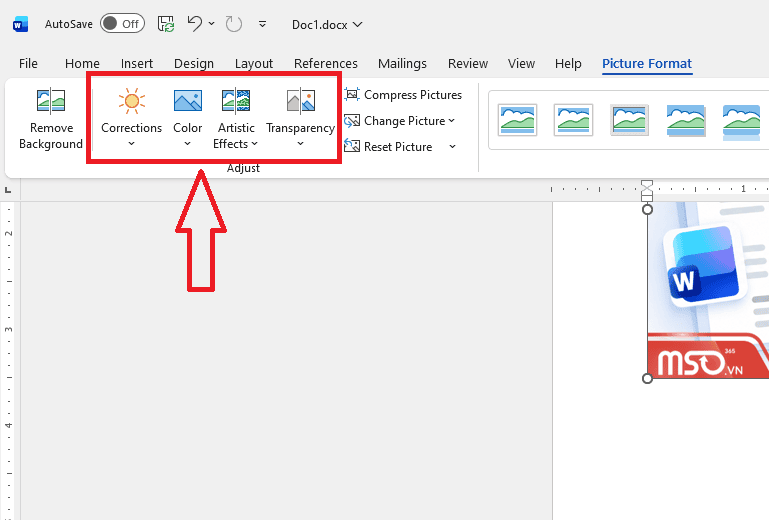
Task: Click the Compress Pictures icon
Action: tap(352, 94)
